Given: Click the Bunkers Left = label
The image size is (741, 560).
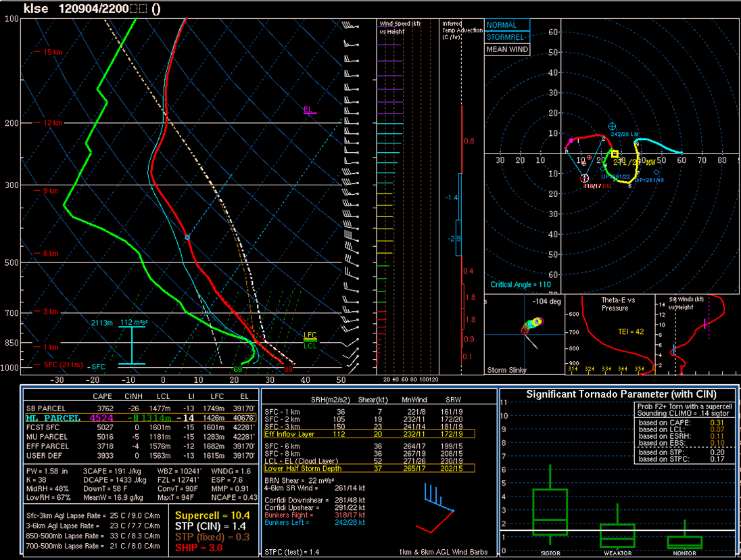Looking at the screenshot, I should 287,522.
